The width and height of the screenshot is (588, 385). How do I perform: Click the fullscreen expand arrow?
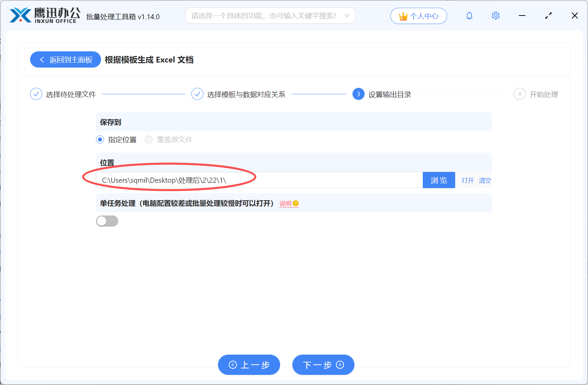pos(548,16)
